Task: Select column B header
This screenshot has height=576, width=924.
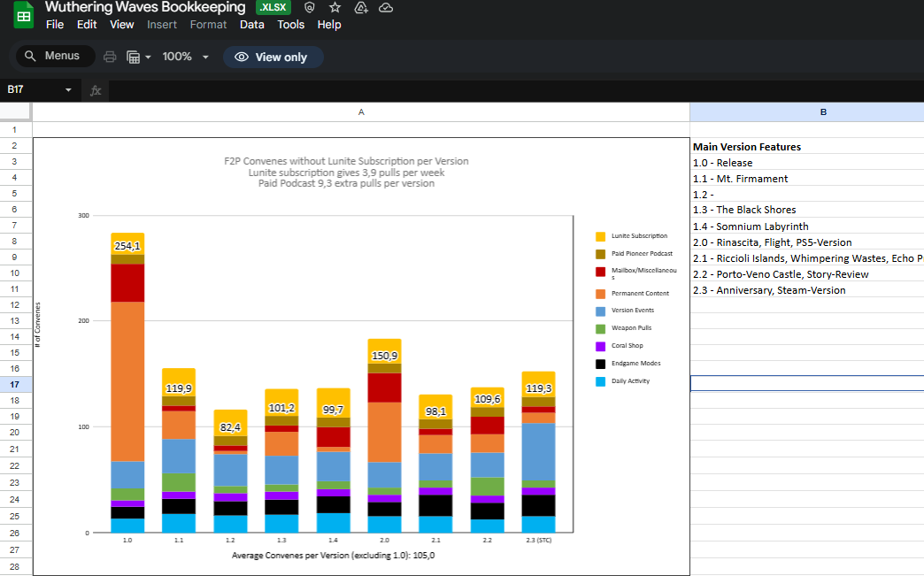Action: click(x=823, y=112)
